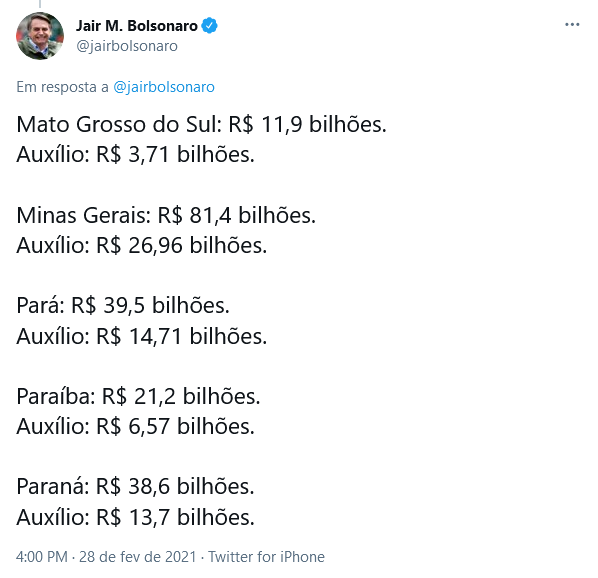Select the Auxílio R$ 6,57 bilhões line
Viewport: 598px width, 578px height.
tap(135, 426)
